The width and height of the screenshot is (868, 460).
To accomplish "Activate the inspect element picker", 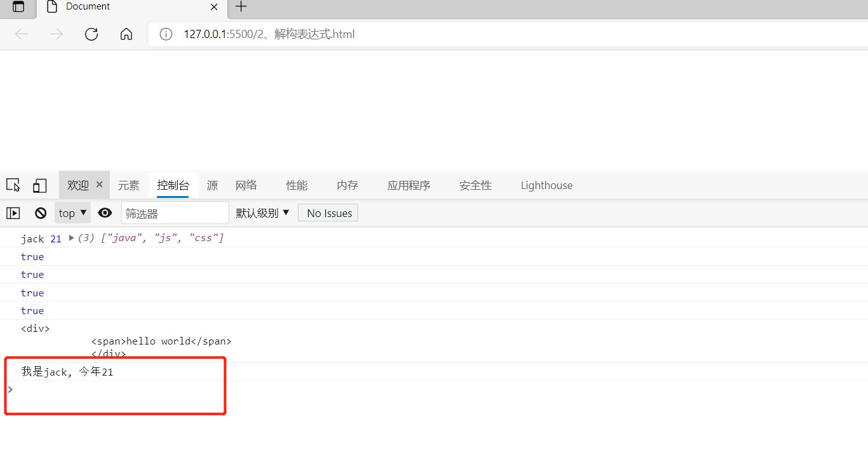I will [13, 185].
